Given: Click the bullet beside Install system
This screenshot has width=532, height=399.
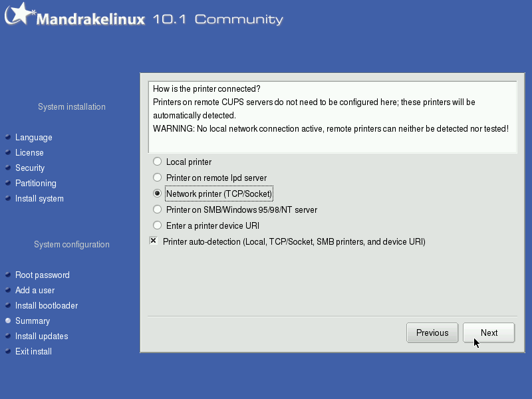Looking at the screenshot, I should [8, 198].
